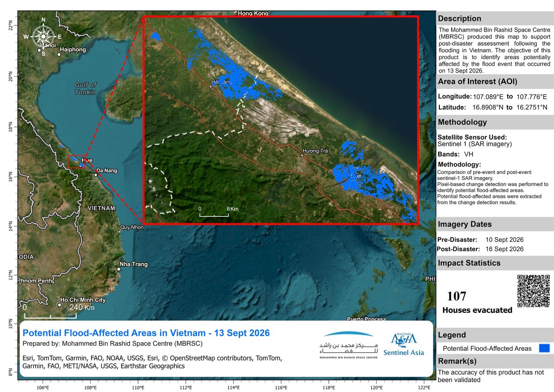Screen dimensions: 554x392
Task: Click the '106°E' longitude axis label
Action: (x=43, y=388)
